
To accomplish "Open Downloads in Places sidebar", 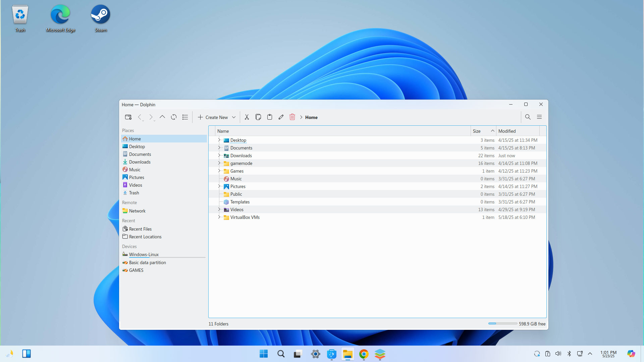I will tap(164, 162).
